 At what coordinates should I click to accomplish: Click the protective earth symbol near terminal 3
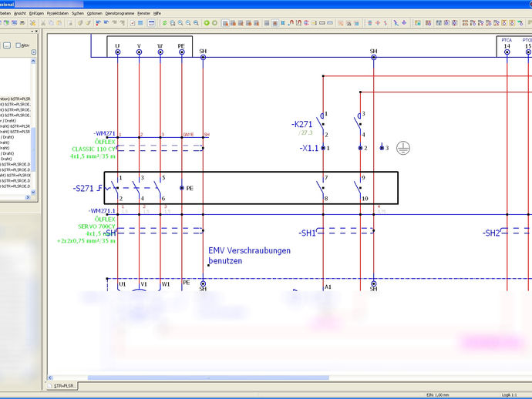pos(403,148)
